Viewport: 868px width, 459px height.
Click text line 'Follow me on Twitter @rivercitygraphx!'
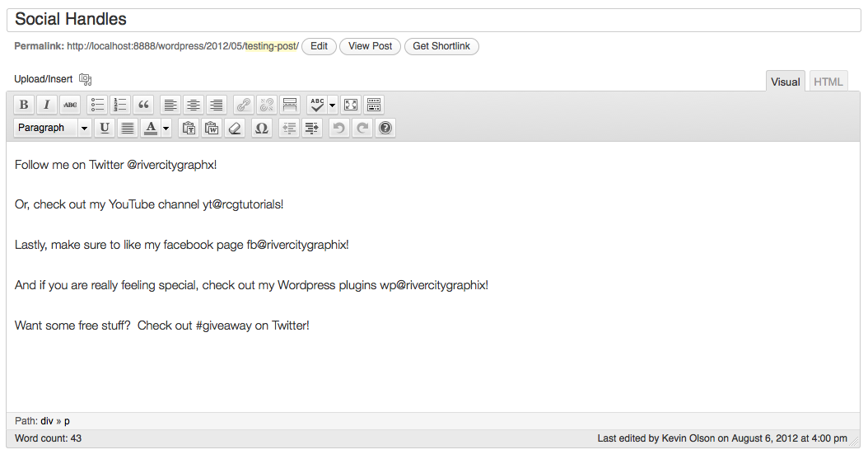[x=115, y=165]
